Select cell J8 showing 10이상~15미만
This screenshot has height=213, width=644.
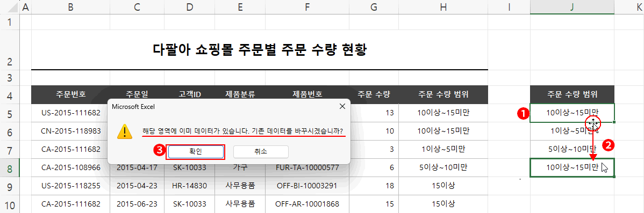[572, 167]
